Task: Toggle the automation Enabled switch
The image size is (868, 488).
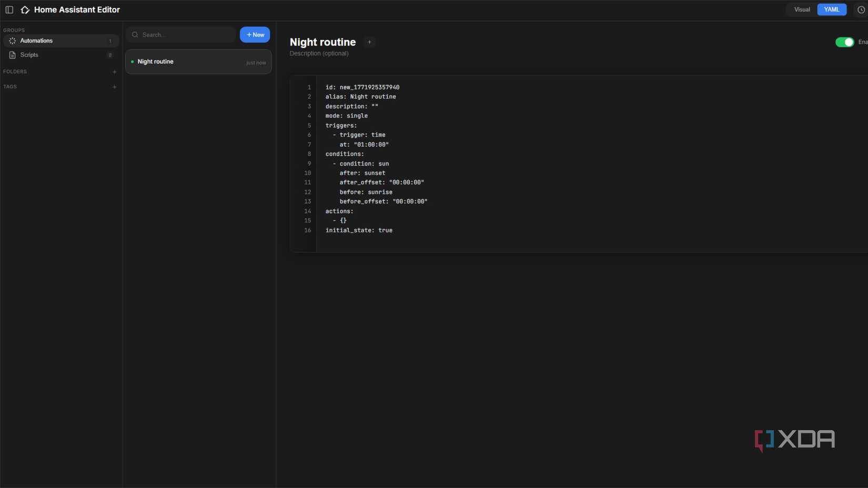Action: click(x=844, y=42)
